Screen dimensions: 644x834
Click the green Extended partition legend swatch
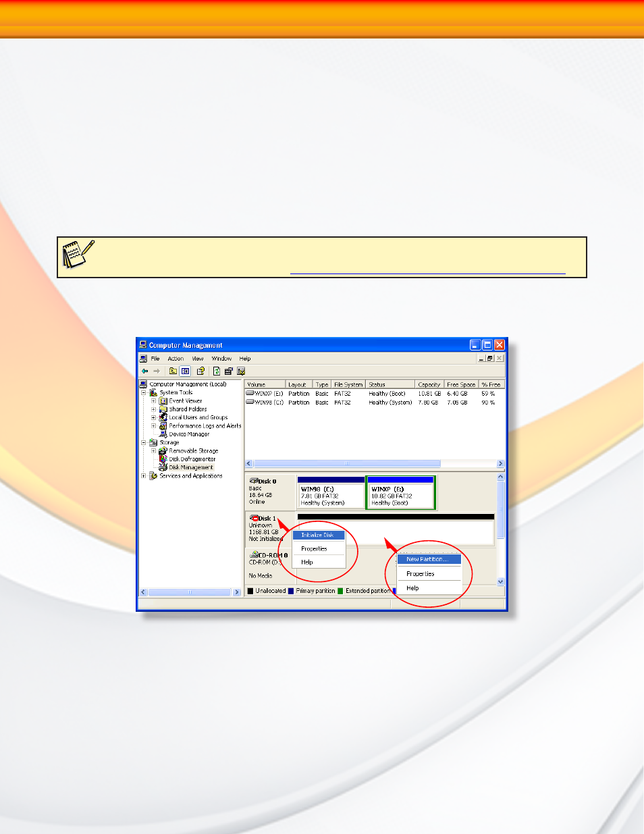click(x=340, y=591)
